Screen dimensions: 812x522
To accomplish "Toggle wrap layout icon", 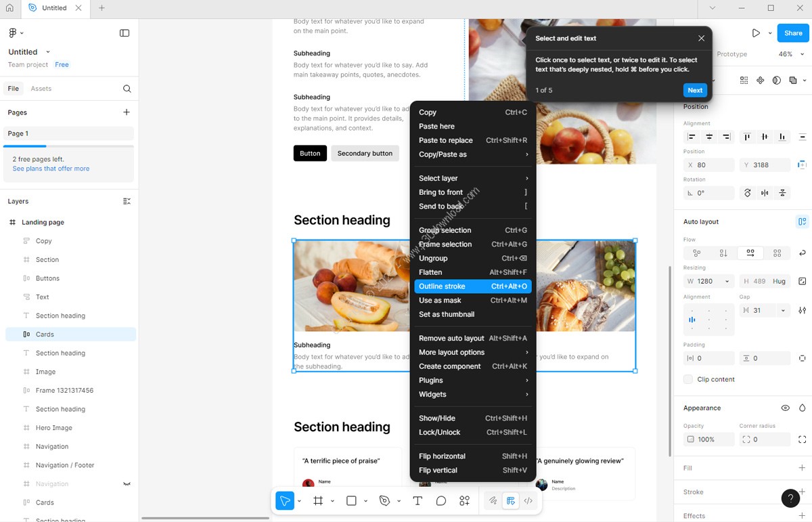I will point(802,253).
